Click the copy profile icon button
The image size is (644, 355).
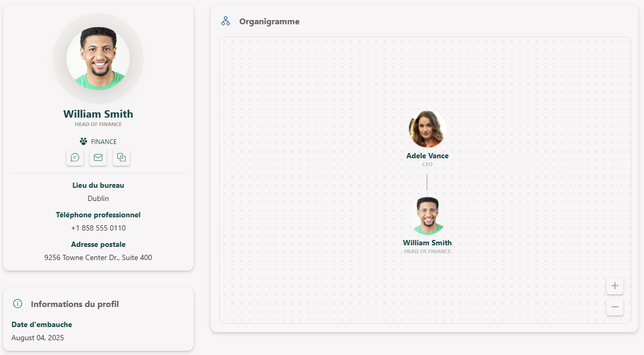(121, 157)
